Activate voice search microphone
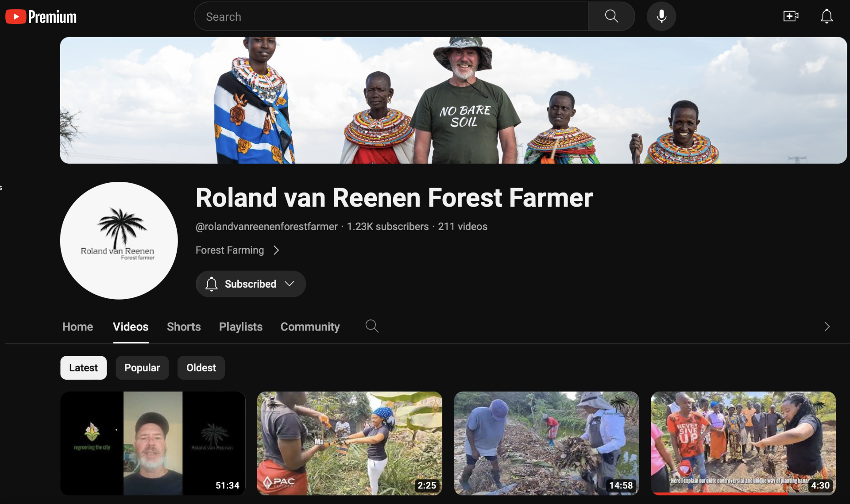 click(x=661, y=16)
